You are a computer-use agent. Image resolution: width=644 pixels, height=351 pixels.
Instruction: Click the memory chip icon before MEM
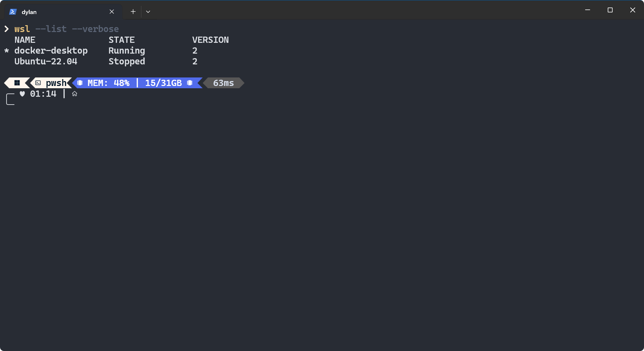click(x=80, y=83)
